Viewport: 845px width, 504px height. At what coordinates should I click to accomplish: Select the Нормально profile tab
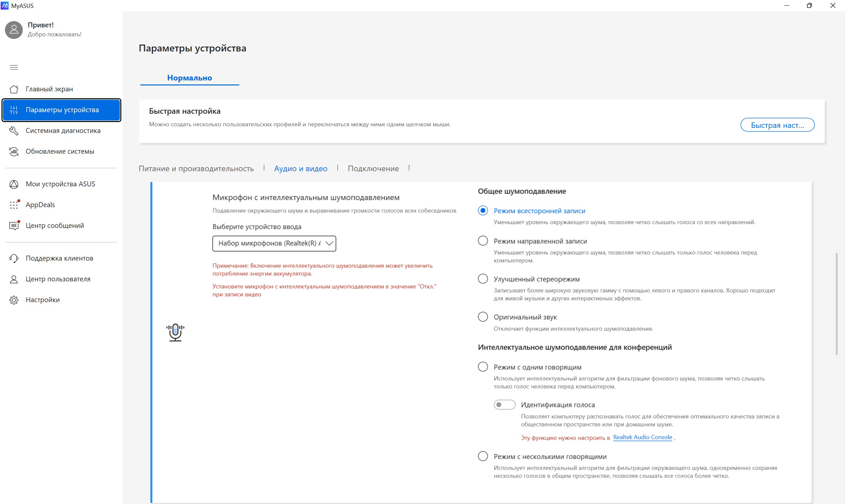pyautogui.click(x=189, y=78)
